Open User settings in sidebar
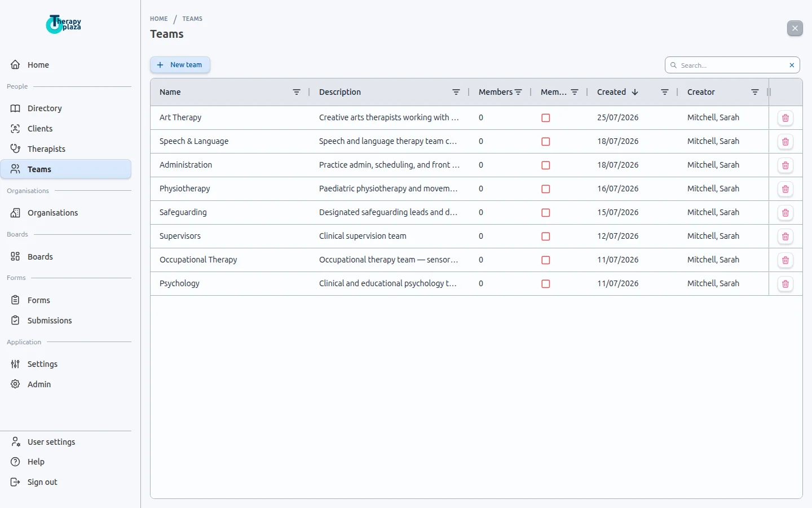Viewport: 812px width, 508px height. (66, 442)
